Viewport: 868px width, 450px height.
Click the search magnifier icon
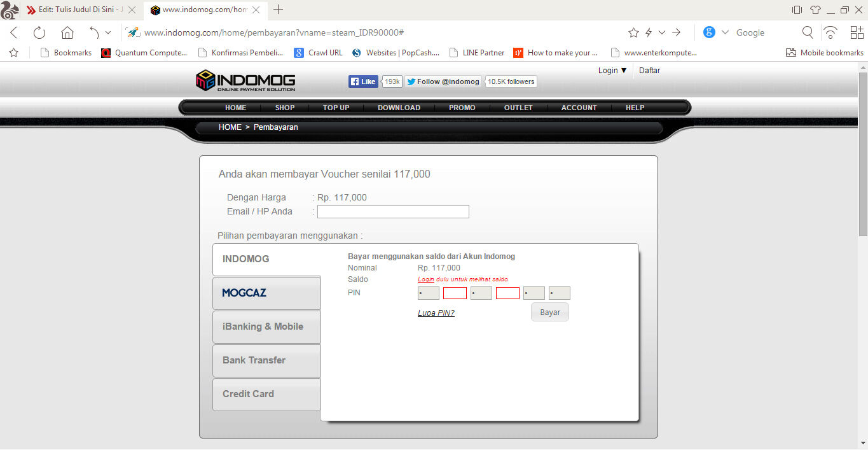pyautogui.click(x=808, y=32)
